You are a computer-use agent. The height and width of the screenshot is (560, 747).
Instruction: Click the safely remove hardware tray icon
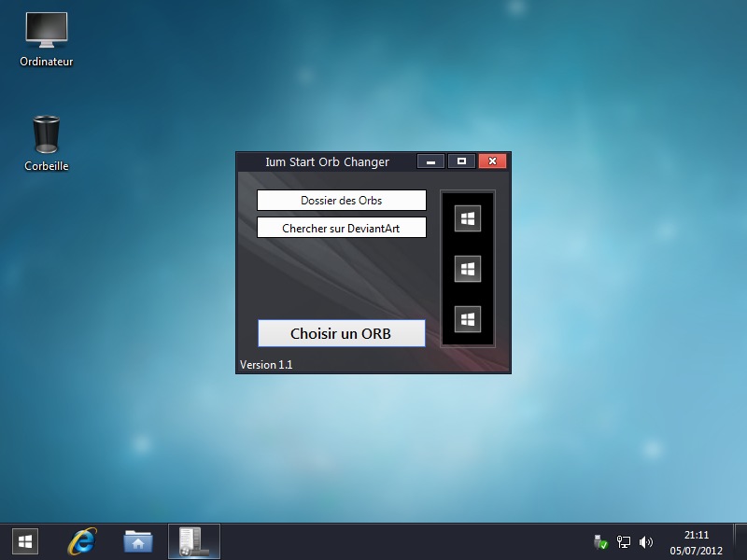(600, 542)
